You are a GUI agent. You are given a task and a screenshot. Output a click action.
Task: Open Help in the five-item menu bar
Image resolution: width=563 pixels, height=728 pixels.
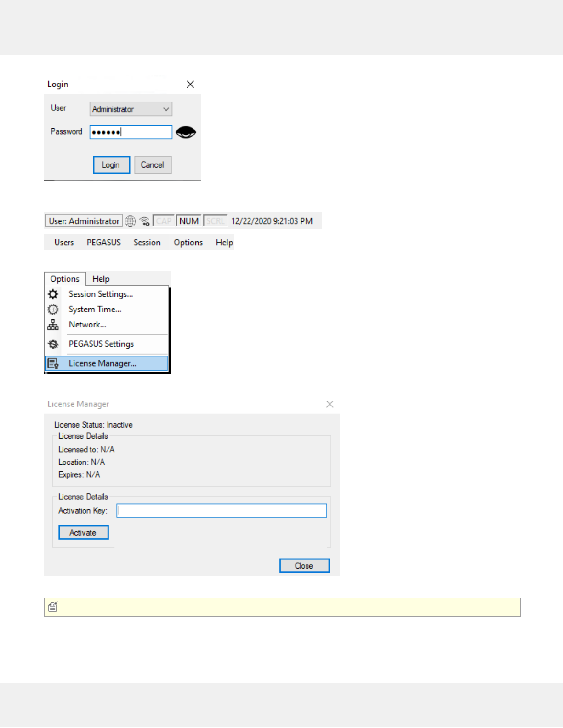click(224, 243)
